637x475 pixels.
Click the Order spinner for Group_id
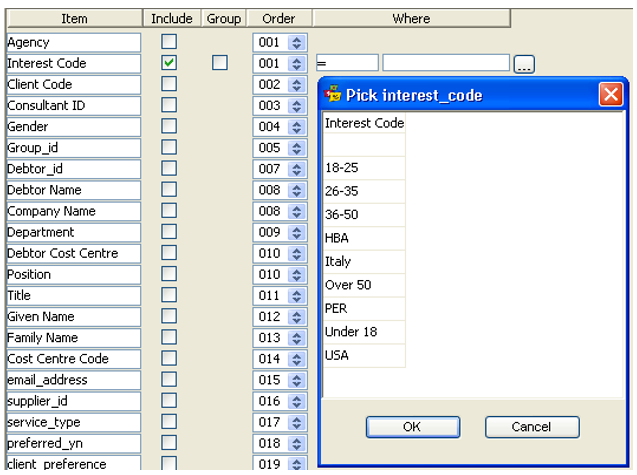[x=297, y=148]
